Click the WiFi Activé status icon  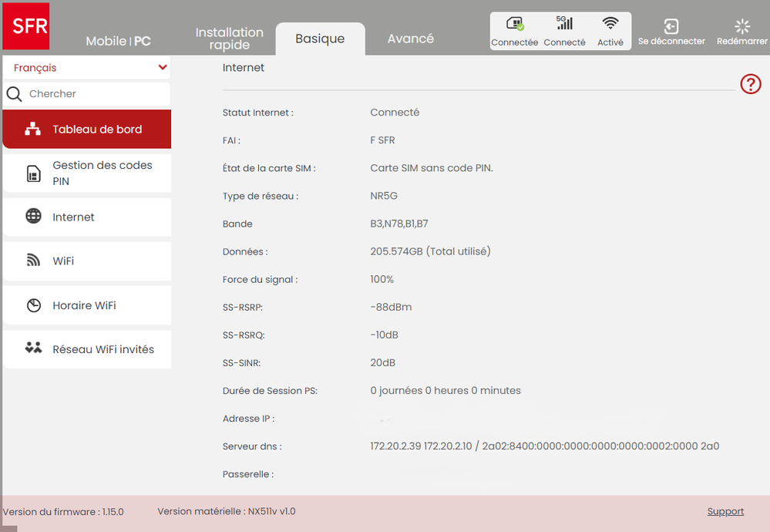click(610, 24)
